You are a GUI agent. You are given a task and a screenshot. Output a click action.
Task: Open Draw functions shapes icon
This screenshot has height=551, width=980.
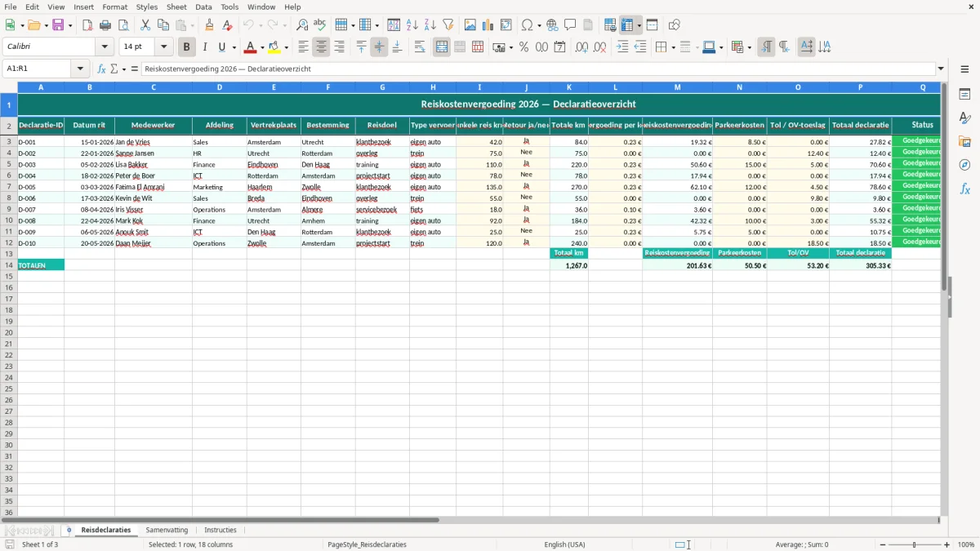click(674, 25)
